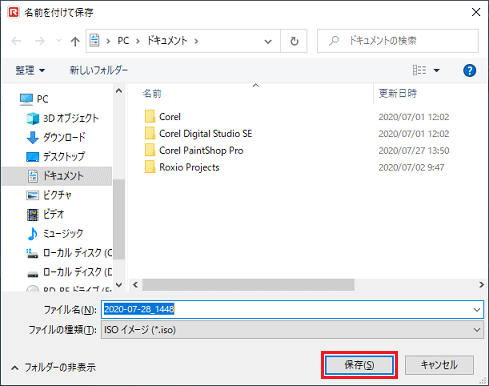Click the Corel Digital Studio SE folder icon
Image resolution: width=489 pixels, height=386 pixels.
coord(150,133)
